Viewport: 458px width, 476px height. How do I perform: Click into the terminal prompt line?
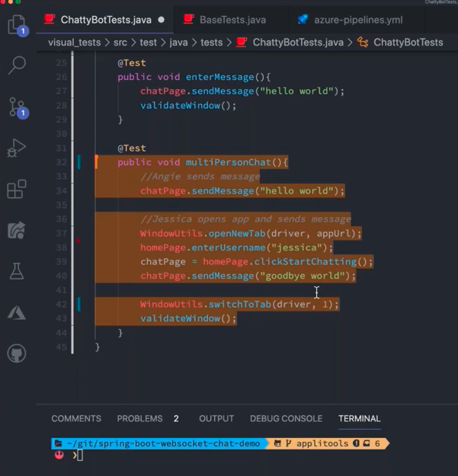pos(229,455)
